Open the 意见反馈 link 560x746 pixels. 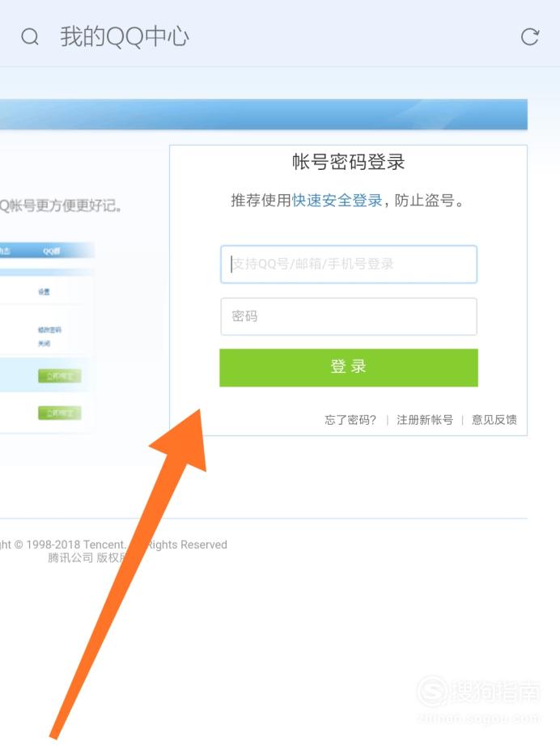tap(494, 420)
